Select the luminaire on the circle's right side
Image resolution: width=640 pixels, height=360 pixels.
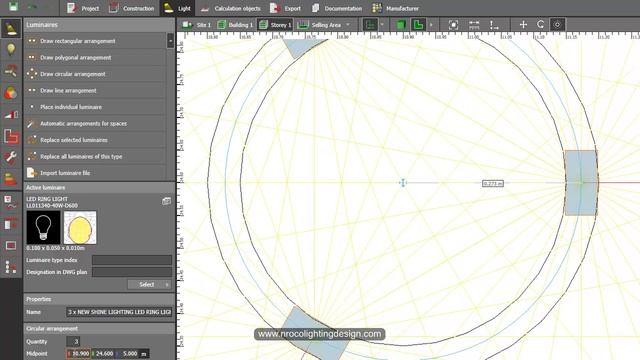[x=581, y=182]
